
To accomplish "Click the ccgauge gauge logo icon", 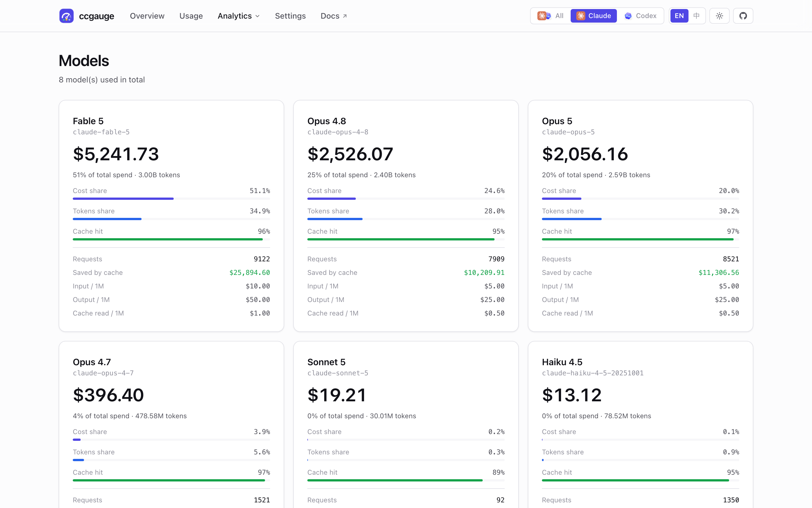I will pos(67,16).
